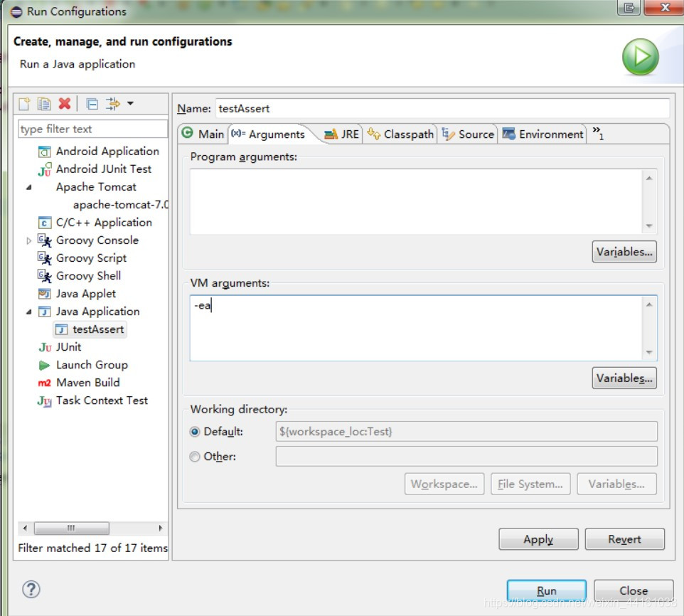Click the Android Application icon
Screen dimensions: 684x616
pyautogui.click(x=45, y=152)
